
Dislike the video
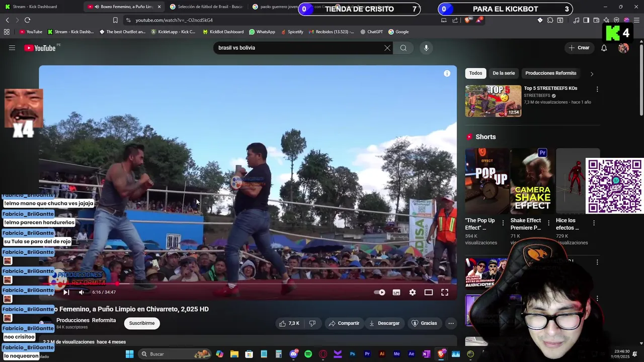pos(312,323)
